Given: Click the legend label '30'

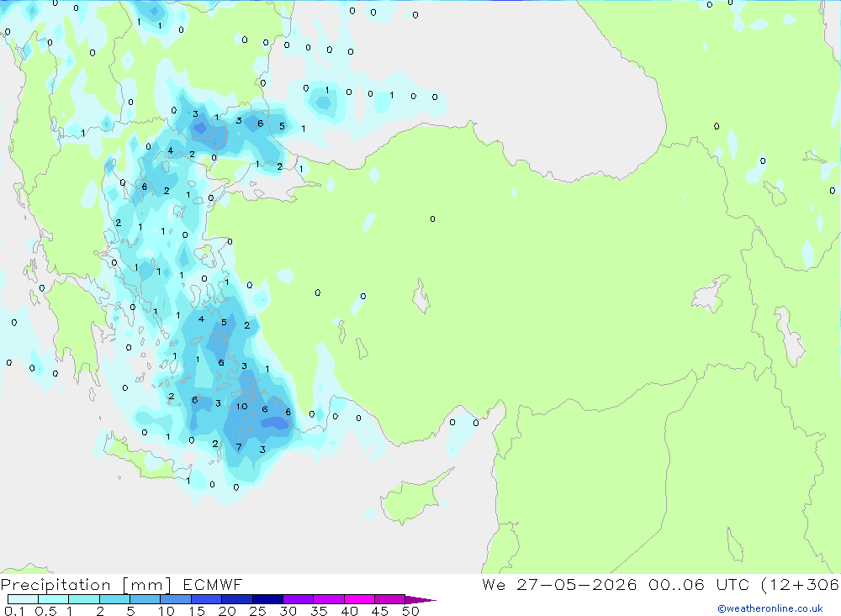Looking at the screenshot, I should point(288,611).
